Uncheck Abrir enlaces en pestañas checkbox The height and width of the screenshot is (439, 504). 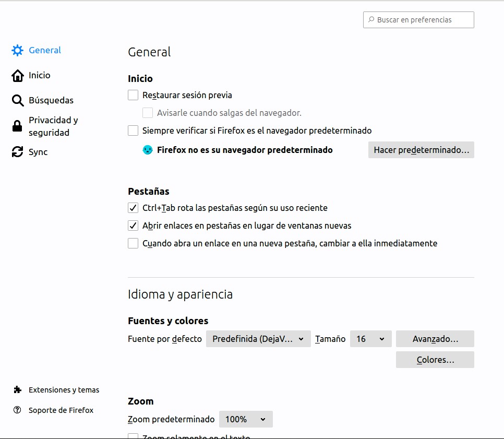tap(133, 226)
